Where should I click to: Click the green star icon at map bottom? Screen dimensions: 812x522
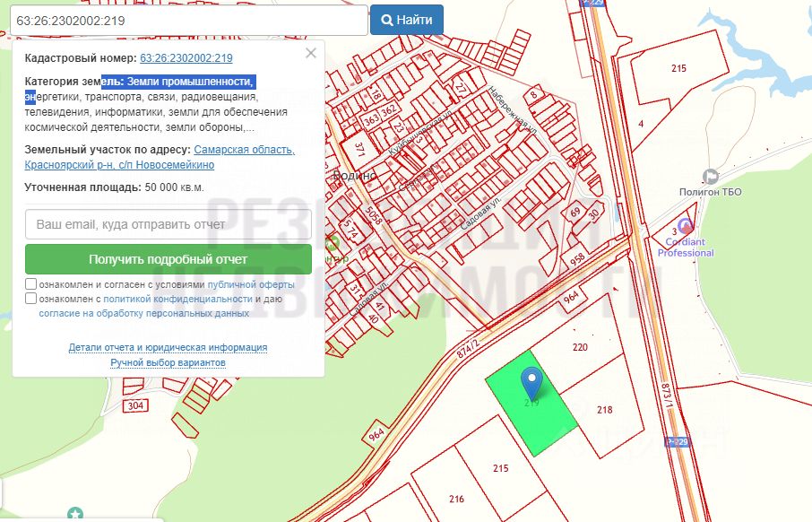(76, 515)
